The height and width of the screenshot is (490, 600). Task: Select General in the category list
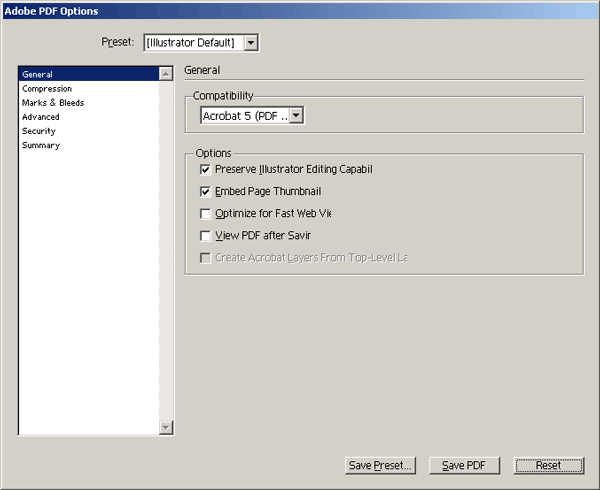point(89,74)
